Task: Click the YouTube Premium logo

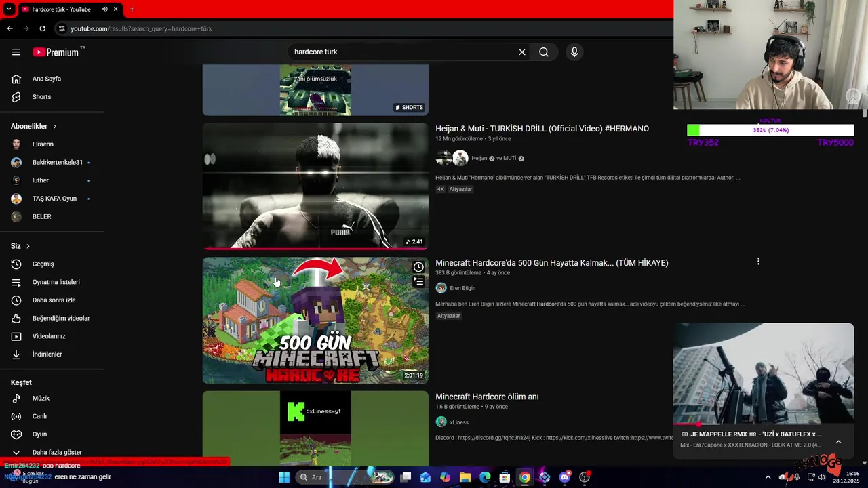Action: point(56,52)
